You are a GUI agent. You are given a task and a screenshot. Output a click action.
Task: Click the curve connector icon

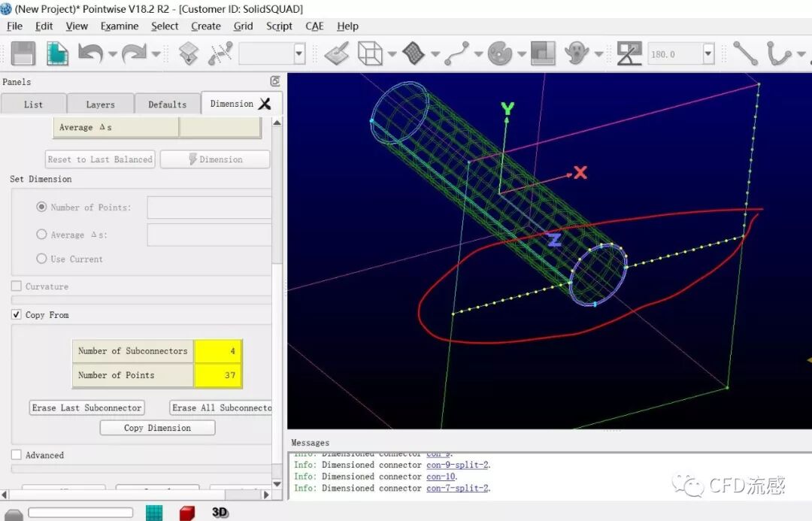(457, 53)
